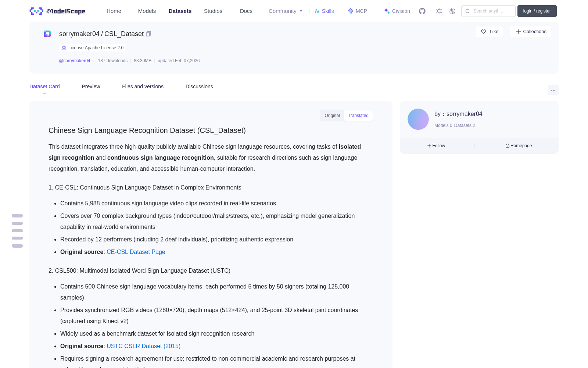
Task: Open the table of contents sidebar icon
Action: (x=17, y=231)
